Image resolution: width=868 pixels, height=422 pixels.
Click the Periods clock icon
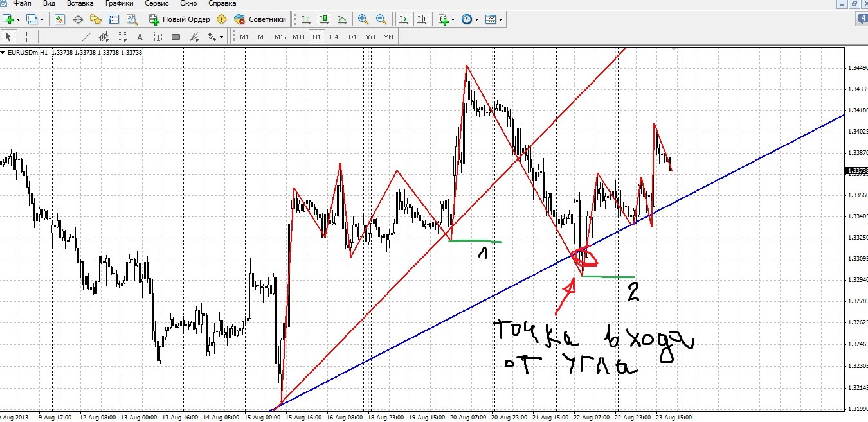pos(466,19)
